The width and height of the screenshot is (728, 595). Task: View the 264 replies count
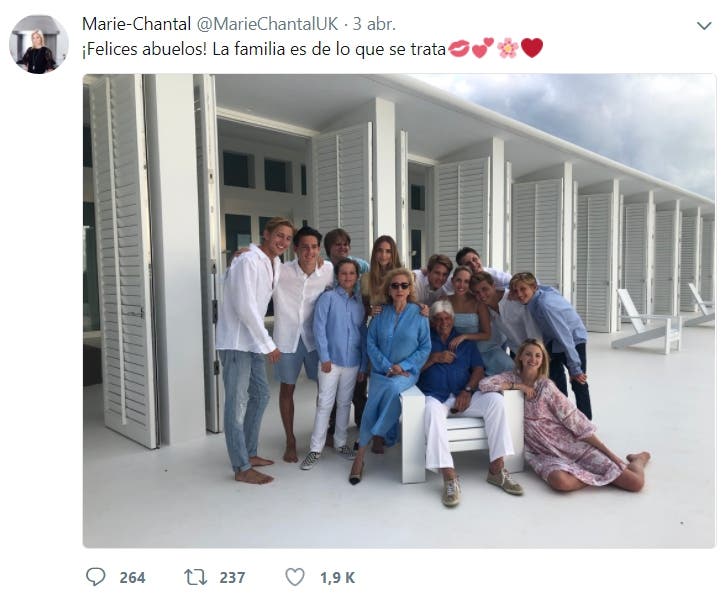pyautogui.click(x=132, y=578)
